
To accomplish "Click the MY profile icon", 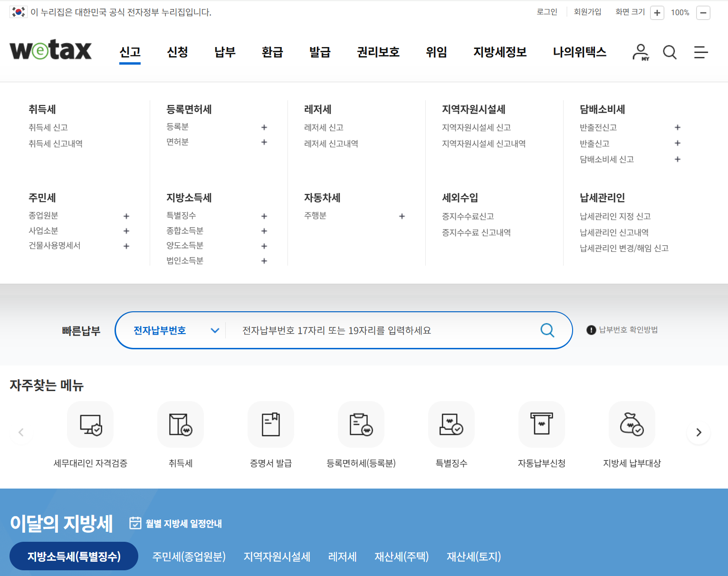I will (x=641, y=52).
